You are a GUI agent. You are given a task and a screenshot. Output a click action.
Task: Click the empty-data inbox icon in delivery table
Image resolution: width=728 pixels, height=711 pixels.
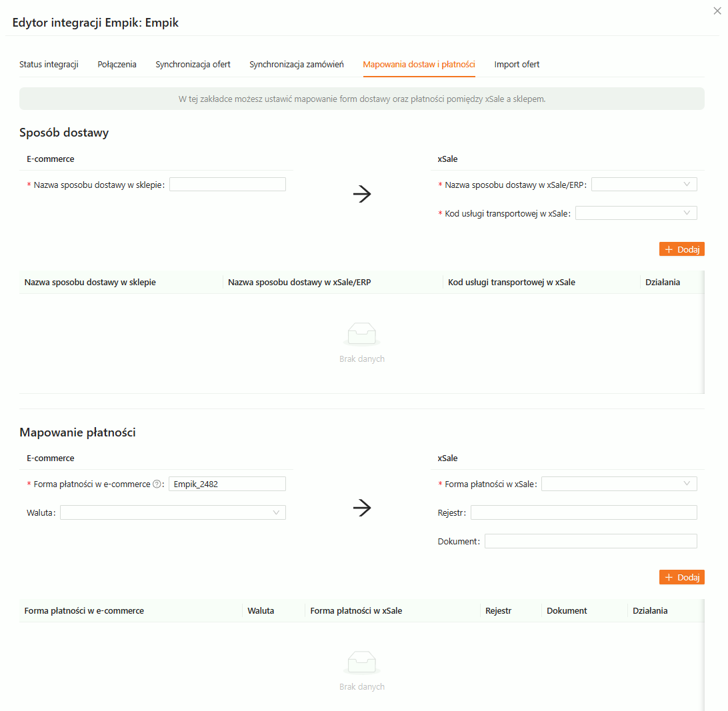point(361,334)
